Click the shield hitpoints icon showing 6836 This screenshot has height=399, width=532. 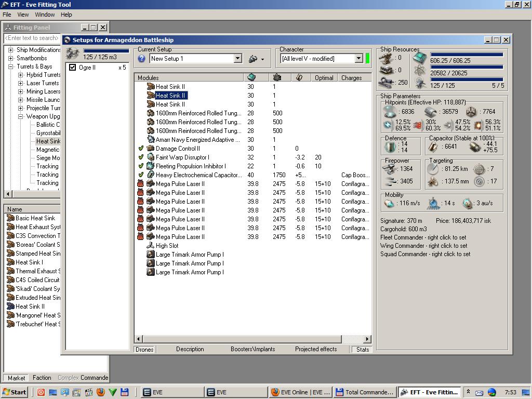pyautogui.click(x=390, y=112)
